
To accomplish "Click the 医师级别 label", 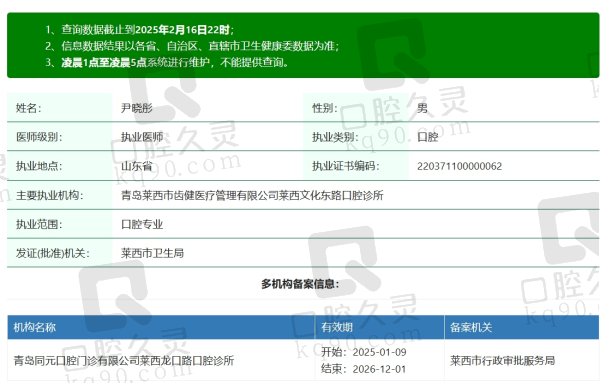I will [38, 137].
